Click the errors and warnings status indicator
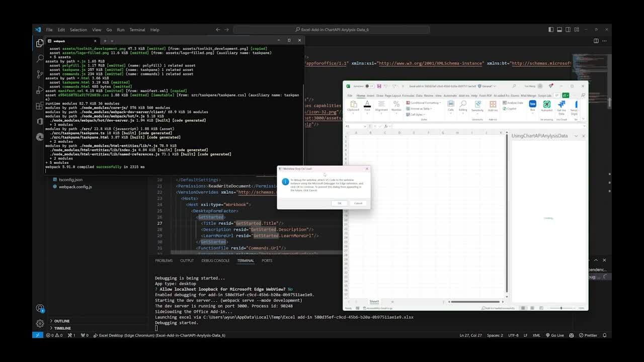Screen dimensions: 644x362 click(54, 335)
